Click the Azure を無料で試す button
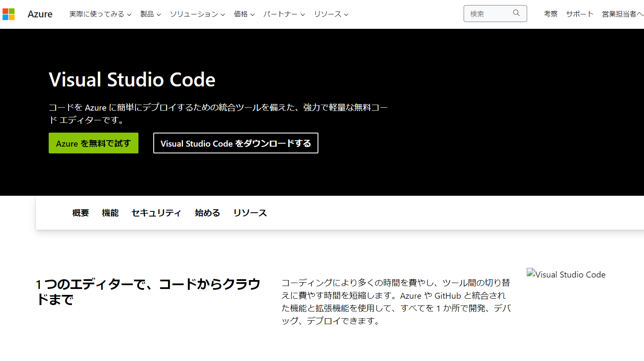Viewport: 644px width, 361px height. coord(94,143)
